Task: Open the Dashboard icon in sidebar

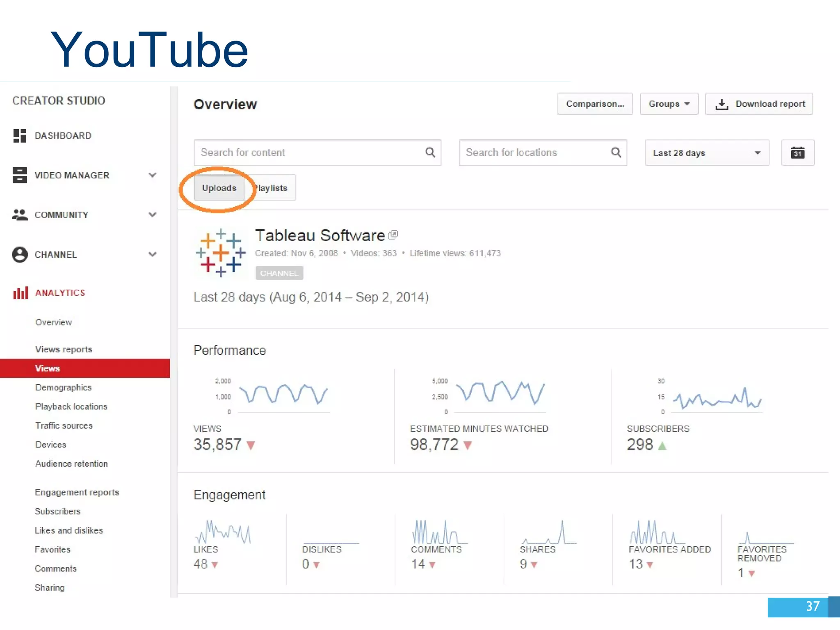Action: (x=20, y=136)
